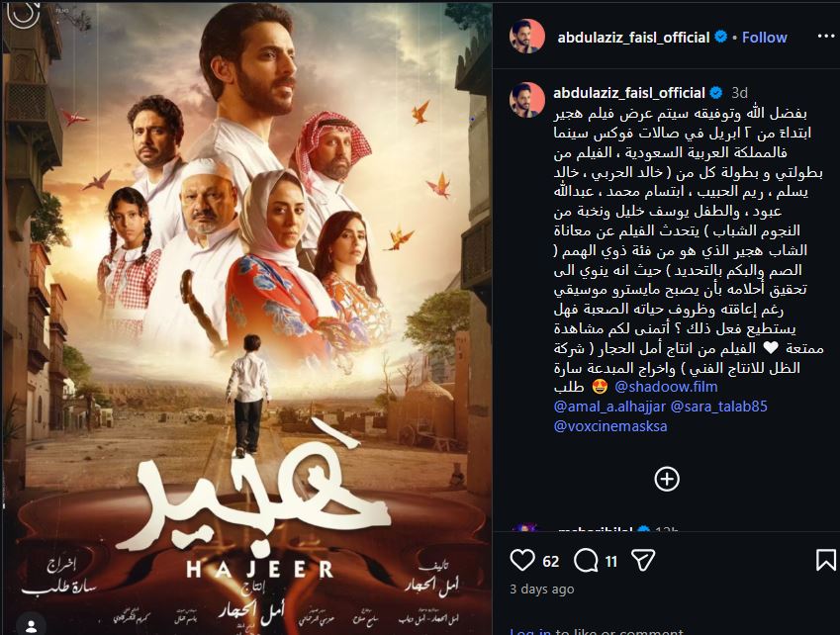Open the three-dot more options menu
The width and height of the screenshot is (840, 635).
(826, 37)
